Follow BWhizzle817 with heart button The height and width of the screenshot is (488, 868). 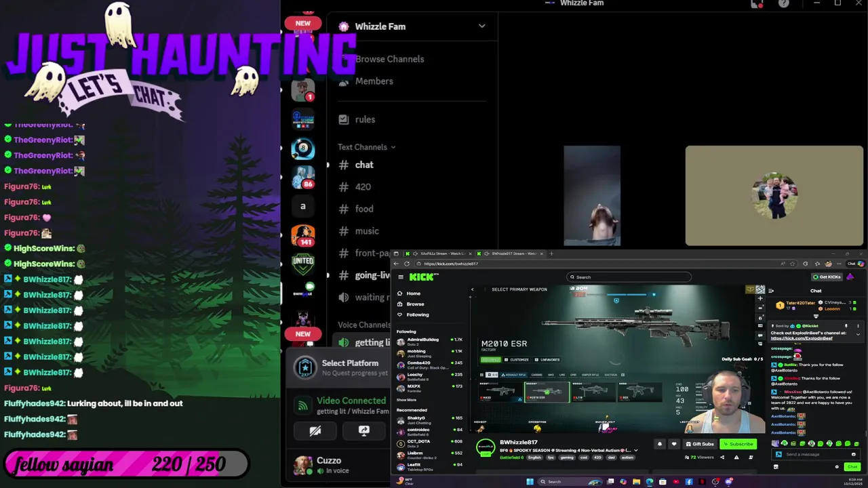(x=673, y=444)
